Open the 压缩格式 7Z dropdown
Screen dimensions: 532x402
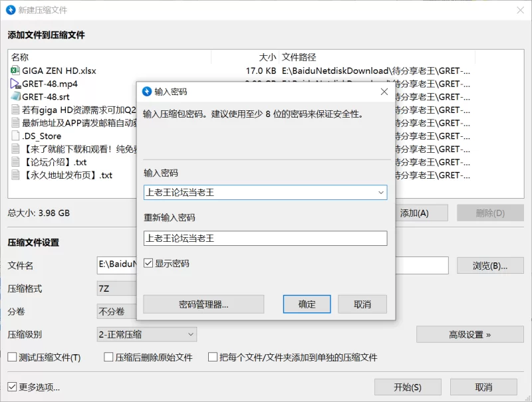coord(116,289)
